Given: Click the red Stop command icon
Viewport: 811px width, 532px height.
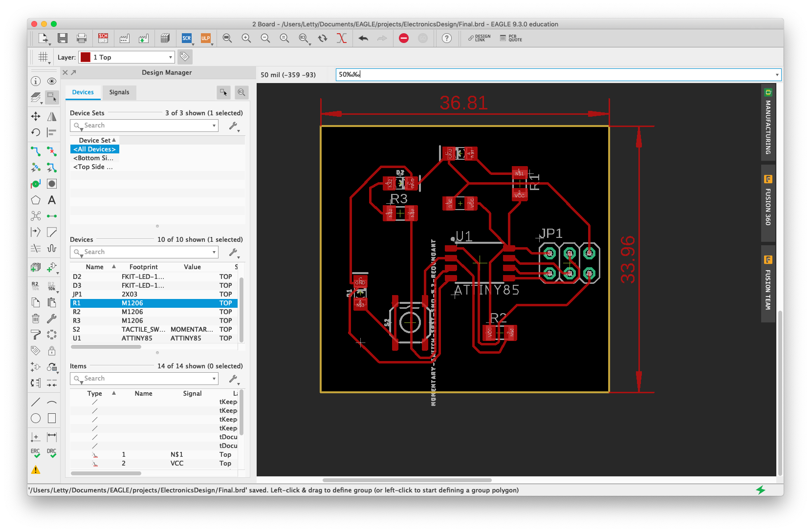Looking at the screenshot, I should [404, 38].
